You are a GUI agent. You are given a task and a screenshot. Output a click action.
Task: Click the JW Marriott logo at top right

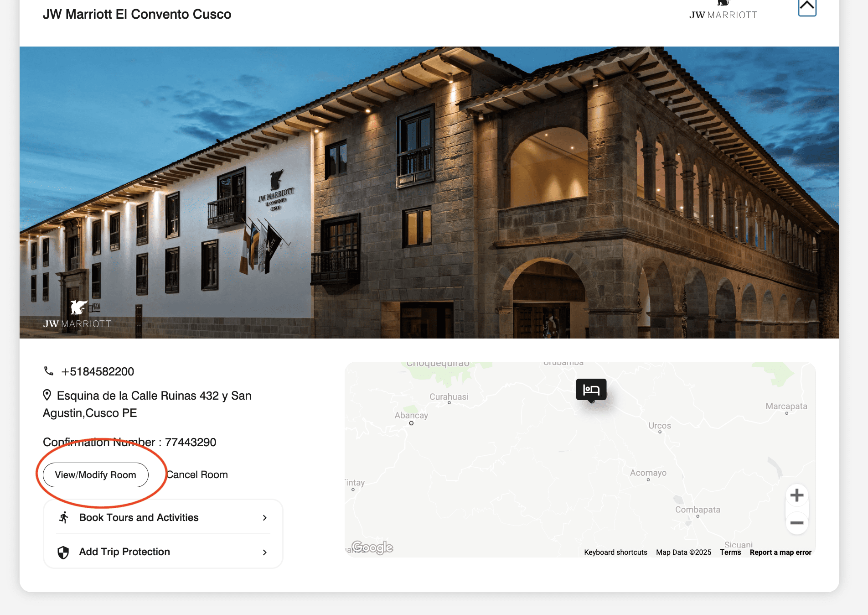coord(723,10)
